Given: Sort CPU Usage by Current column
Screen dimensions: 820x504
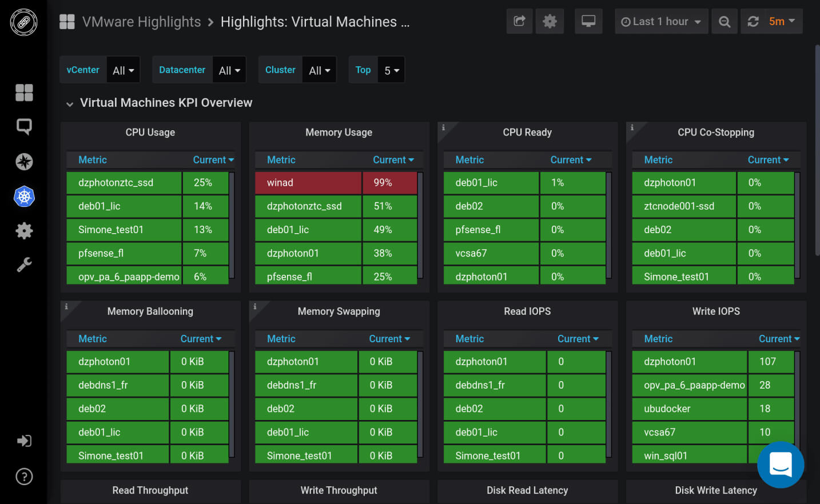Looking at the screenshot, I should 213,160.
